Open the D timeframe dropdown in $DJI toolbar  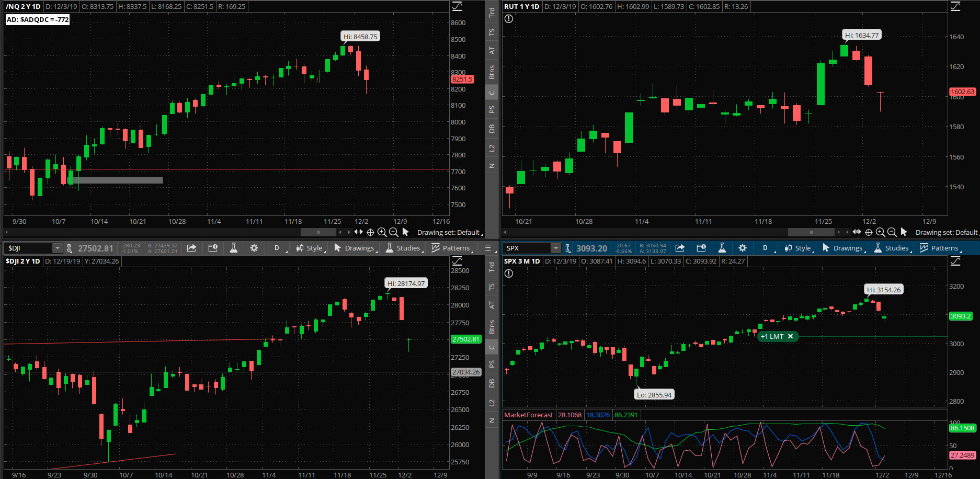click(x=278, y=248)
